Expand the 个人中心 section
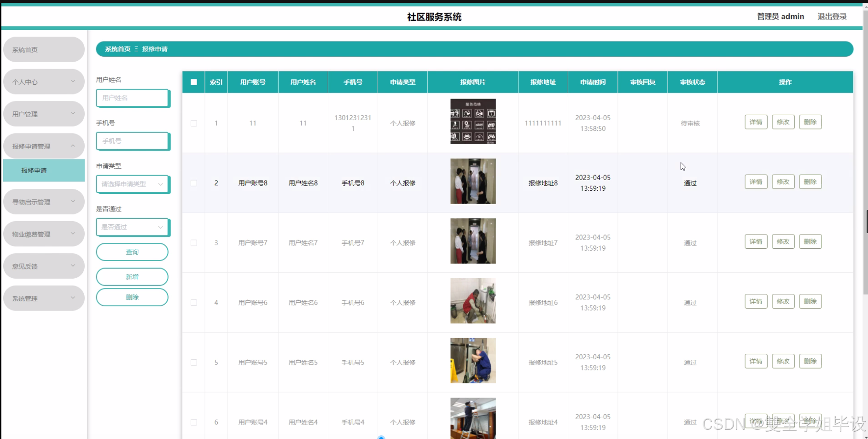This screenshot has height=439, width=868. pyautogui.click(x=44, y=82)
